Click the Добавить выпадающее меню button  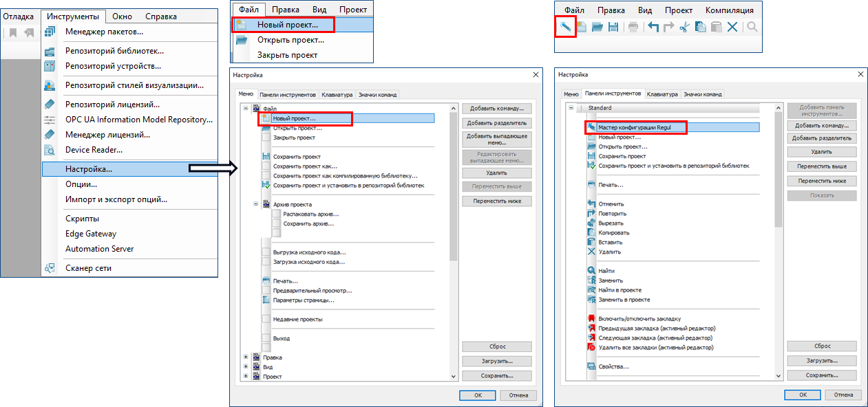coord(496,140)
